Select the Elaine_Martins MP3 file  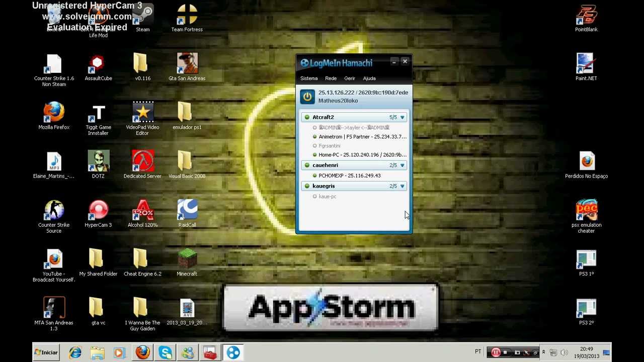click(54, 165)
